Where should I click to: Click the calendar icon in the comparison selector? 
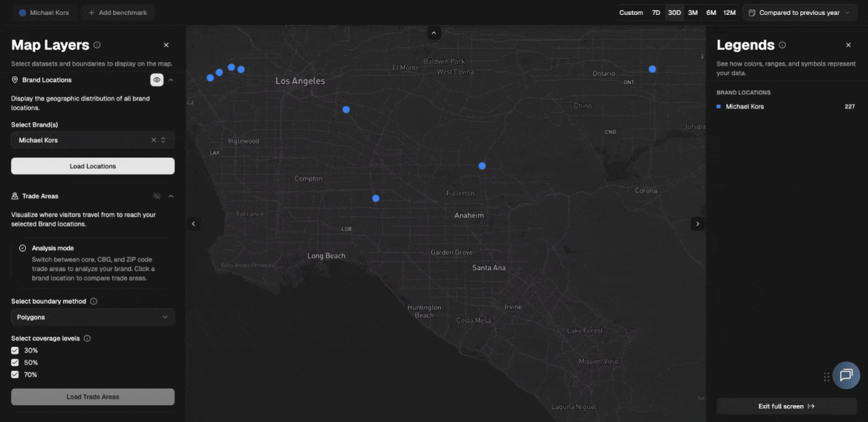click(753, 12)
